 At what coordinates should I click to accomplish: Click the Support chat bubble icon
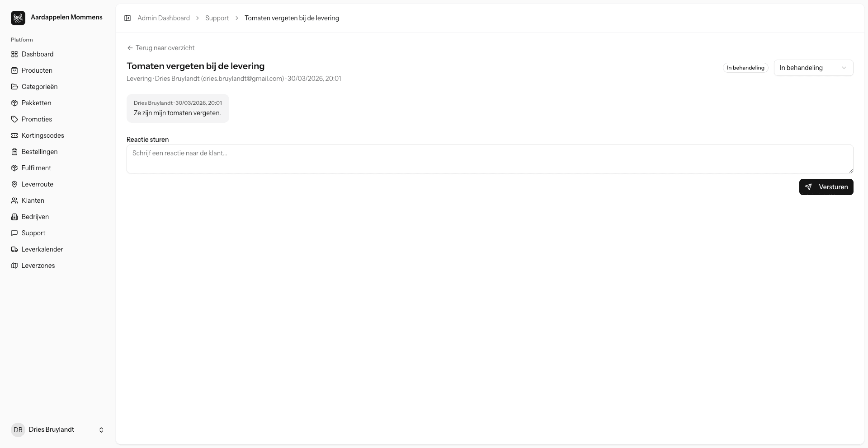click(x=14, y=233)
